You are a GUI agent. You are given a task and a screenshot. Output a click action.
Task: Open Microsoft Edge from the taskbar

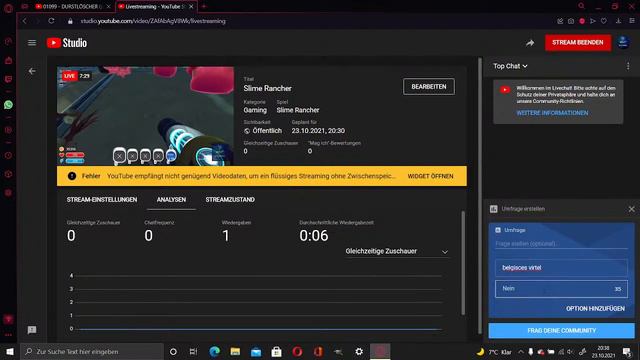[x=214, y=351]
